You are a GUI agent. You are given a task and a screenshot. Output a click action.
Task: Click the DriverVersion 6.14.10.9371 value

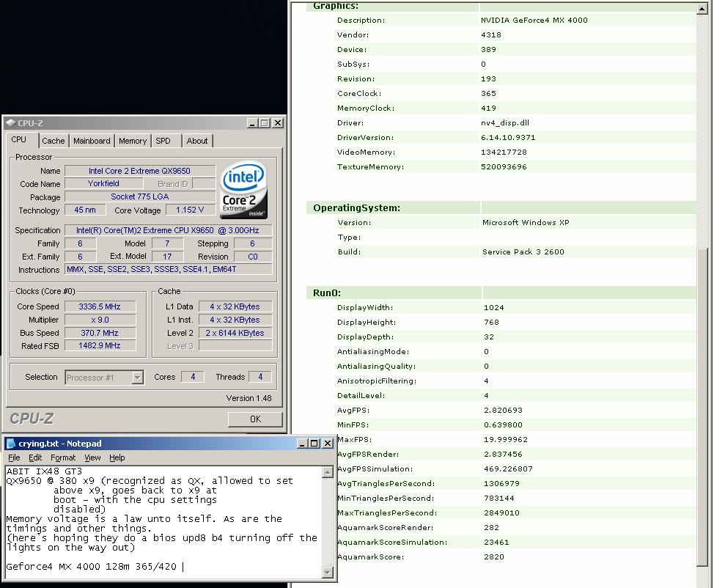[508, 138]
